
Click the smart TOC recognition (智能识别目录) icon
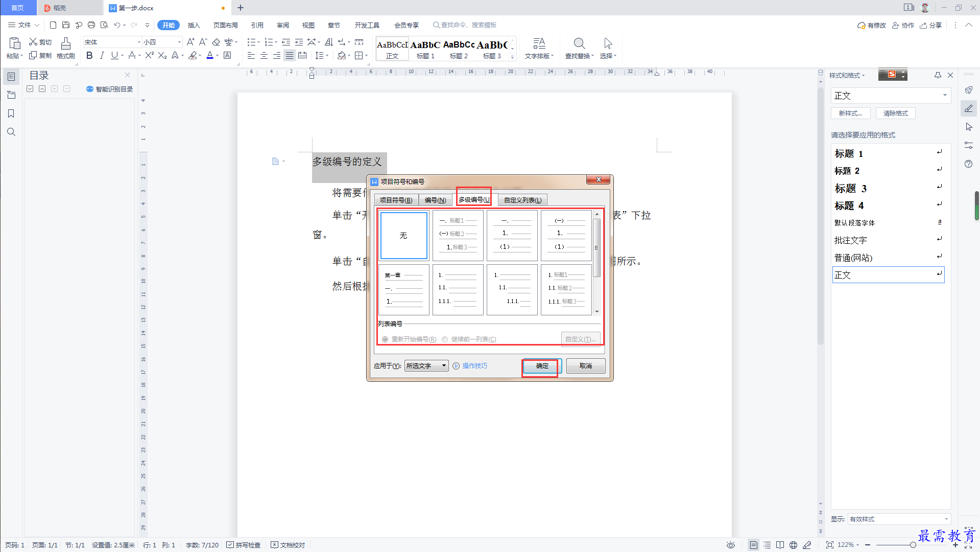point(90,89)
